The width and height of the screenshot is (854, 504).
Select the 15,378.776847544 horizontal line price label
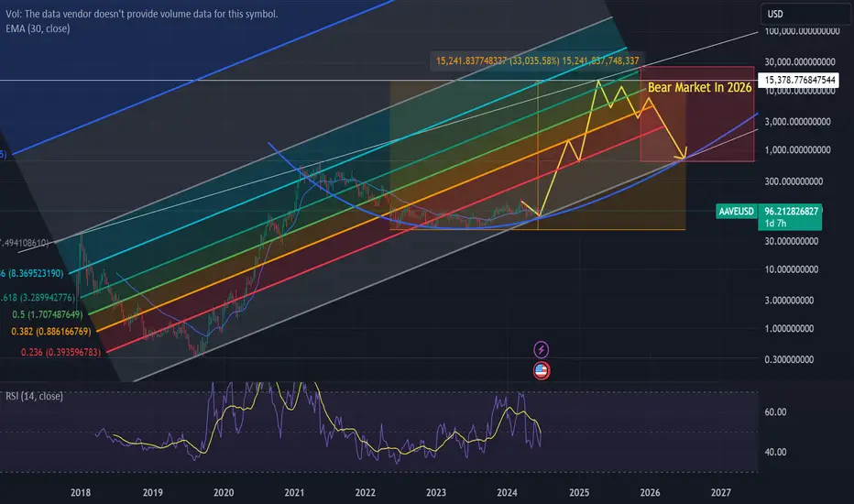pyautogui.click(x=799, y=80)
